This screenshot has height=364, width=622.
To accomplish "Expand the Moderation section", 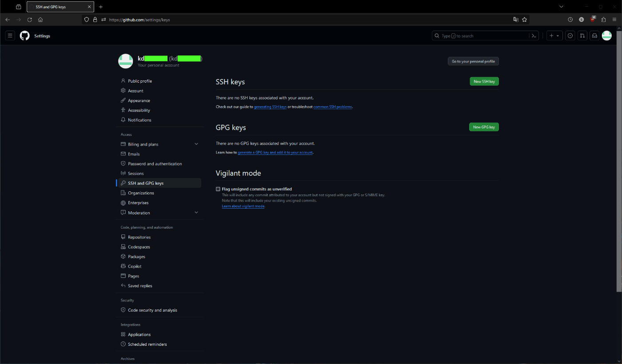I will 196,213.
